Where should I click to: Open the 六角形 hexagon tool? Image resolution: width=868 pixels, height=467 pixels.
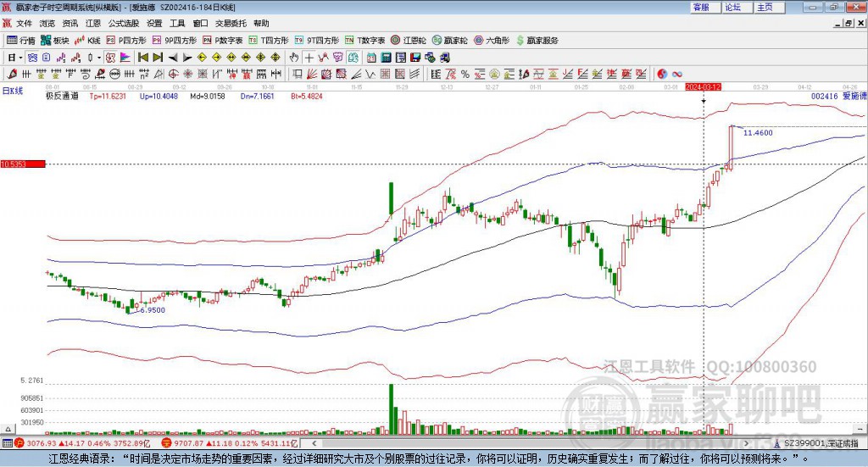tap(492, 41)
